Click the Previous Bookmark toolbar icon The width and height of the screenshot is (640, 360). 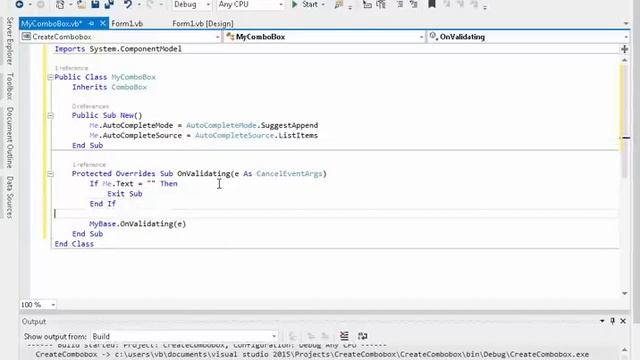tap(447, 4)
